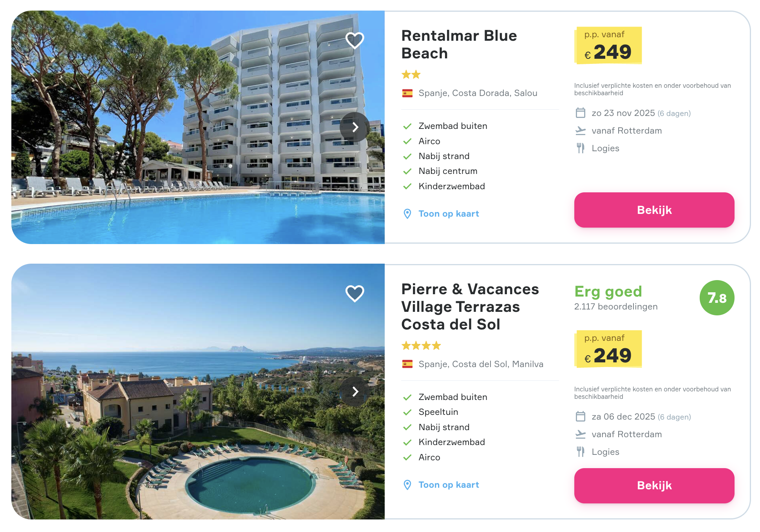Toggle the Kinderzwembad checkmark on Pierre & Vacances

[407, 442]
